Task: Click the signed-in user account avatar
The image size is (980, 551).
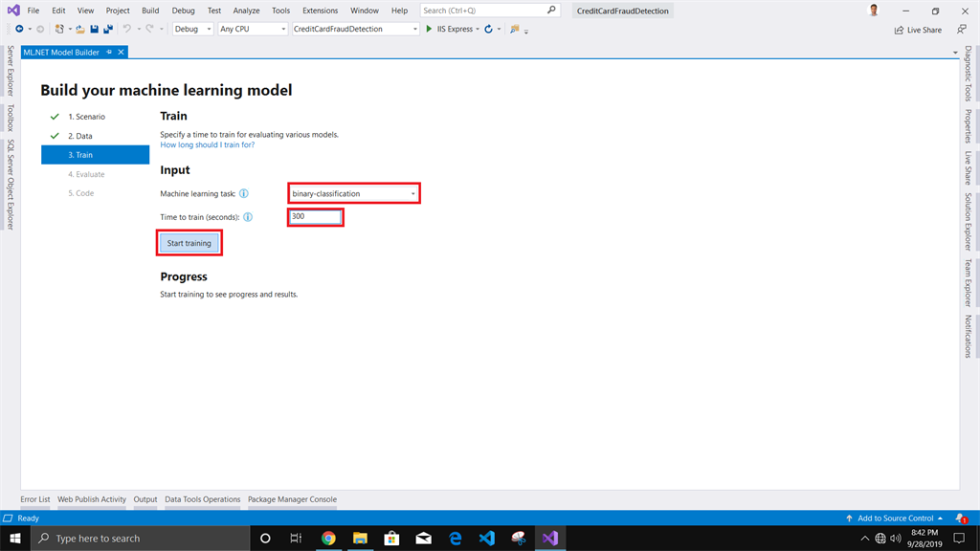Action: (874, 10)
